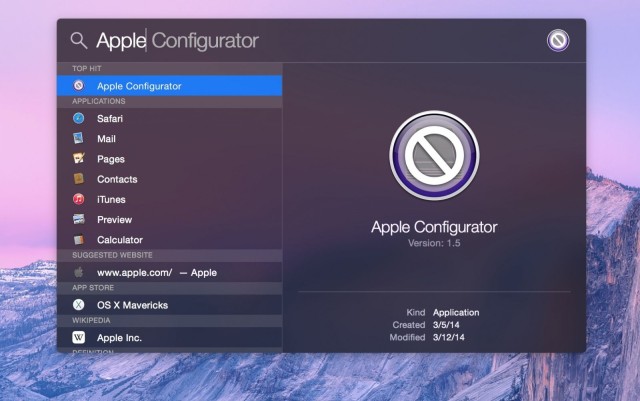The height and width of the screenshot is (401, 640).
Task: Click the Wikipedia W icon
Action: [x=79, y=337]
